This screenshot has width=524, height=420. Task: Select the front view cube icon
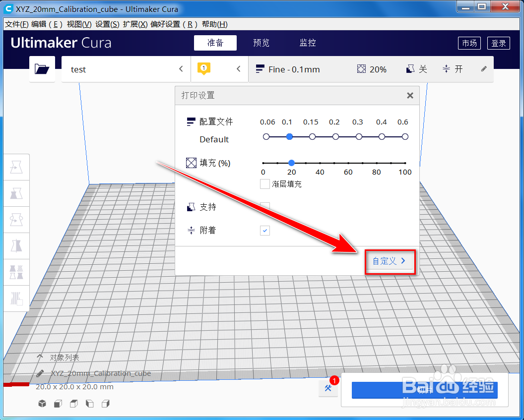pyautogui.click(x=58, y=404)
